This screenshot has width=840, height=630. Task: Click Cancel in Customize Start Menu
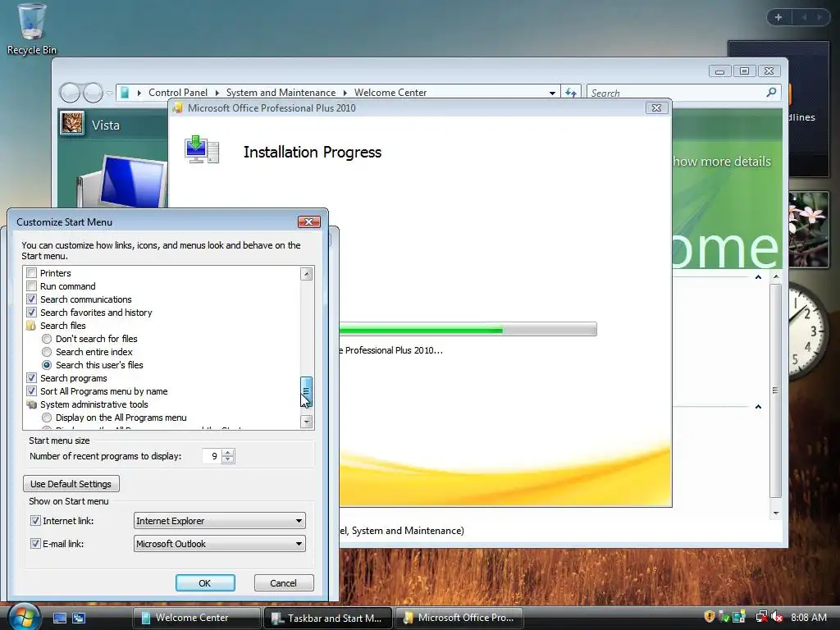[283, 583]
